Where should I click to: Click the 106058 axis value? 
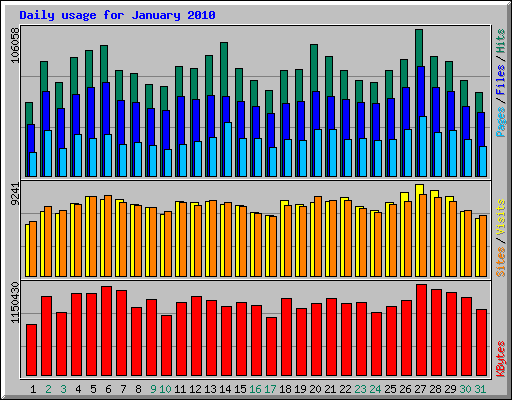15,45
